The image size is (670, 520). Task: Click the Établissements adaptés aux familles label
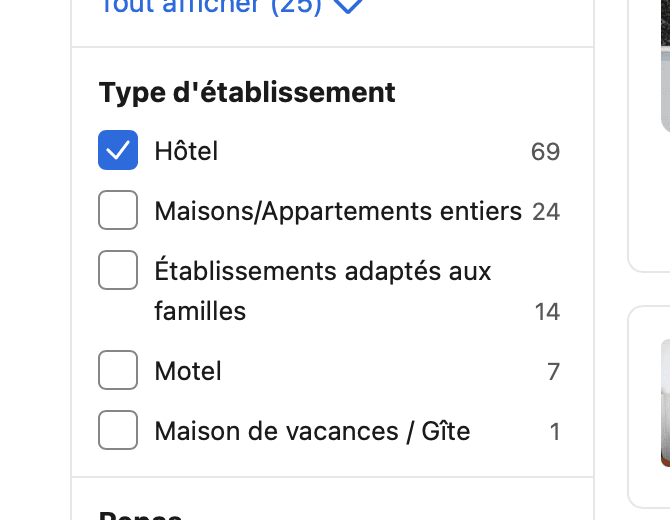(323, 291)
